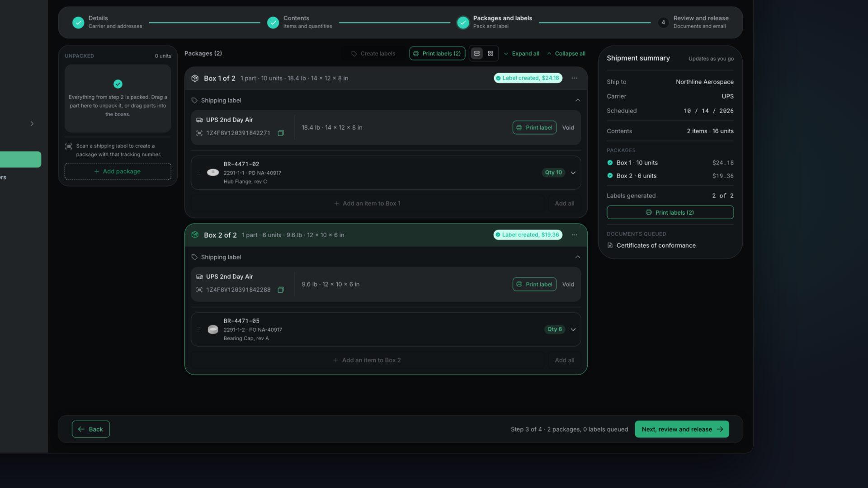Collapse the Box 1 Shipping label section
868x488 pixels.
tap(577, 100)
